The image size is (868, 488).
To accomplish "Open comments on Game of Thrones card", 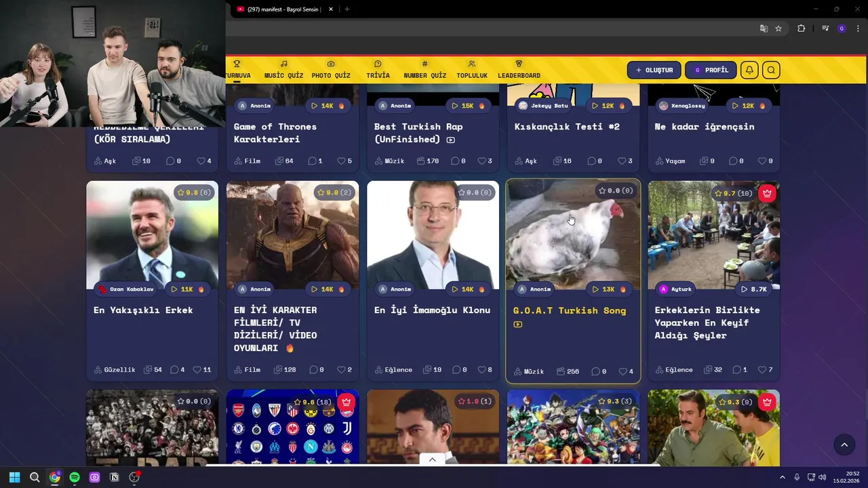I will point(315,161).
